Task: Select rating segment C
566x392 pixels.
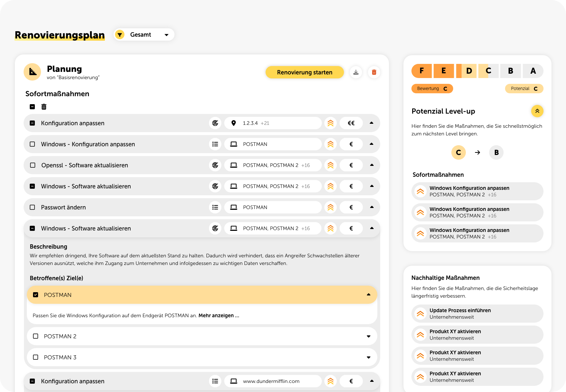Action: coord(488,71)
